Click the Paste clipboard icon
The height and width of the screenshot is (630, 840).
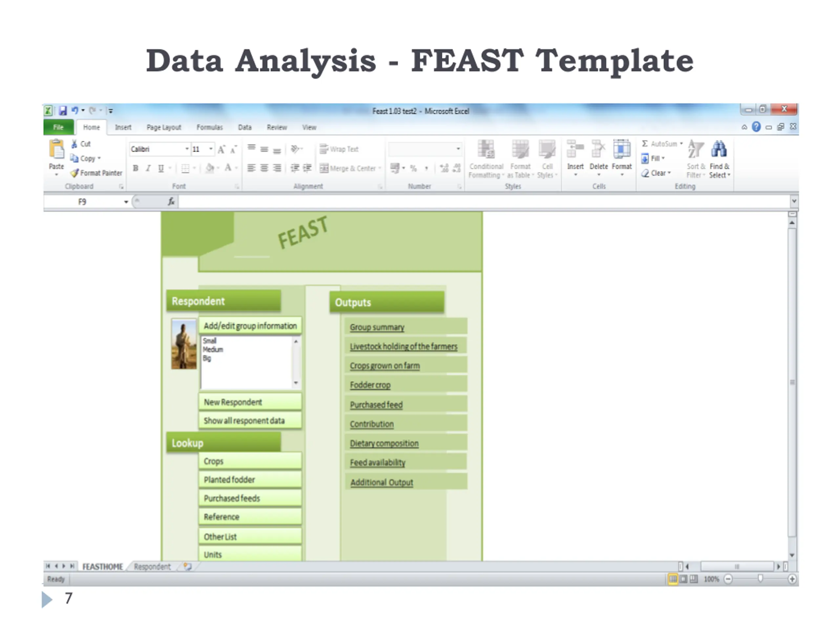56,149
